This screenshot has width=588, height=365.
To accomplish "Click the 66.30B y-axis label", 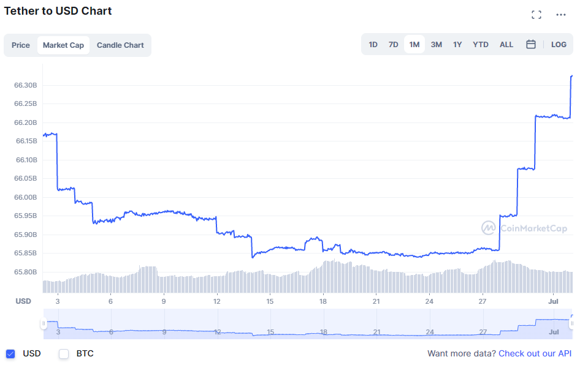I will 26,85.
